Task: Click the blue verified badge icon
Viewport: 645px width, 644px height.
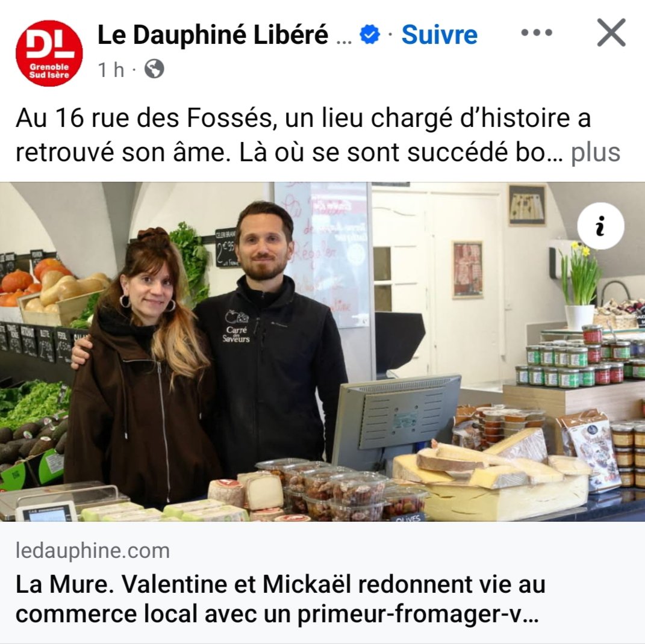Action: (369, 34)
